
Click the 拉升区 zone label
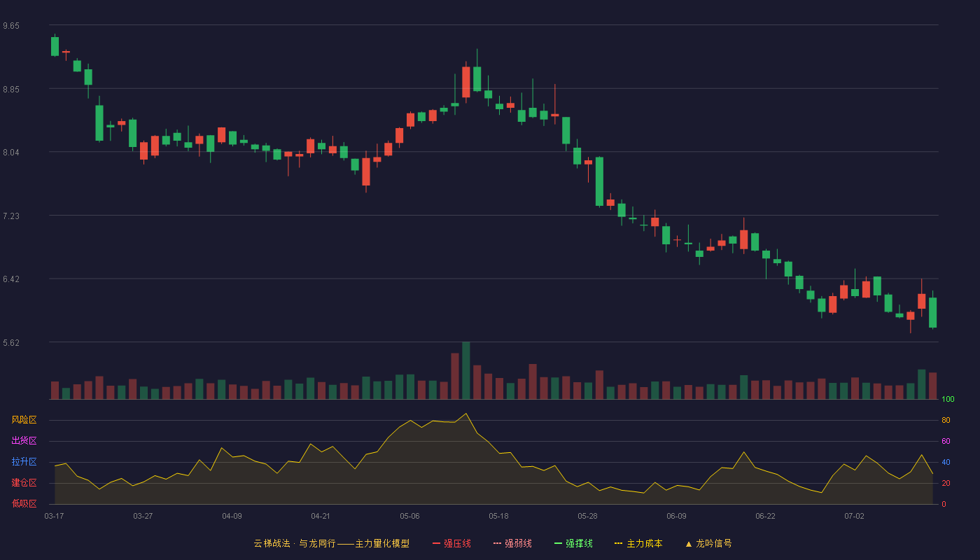pyautogui.click(x=24, y=462)
